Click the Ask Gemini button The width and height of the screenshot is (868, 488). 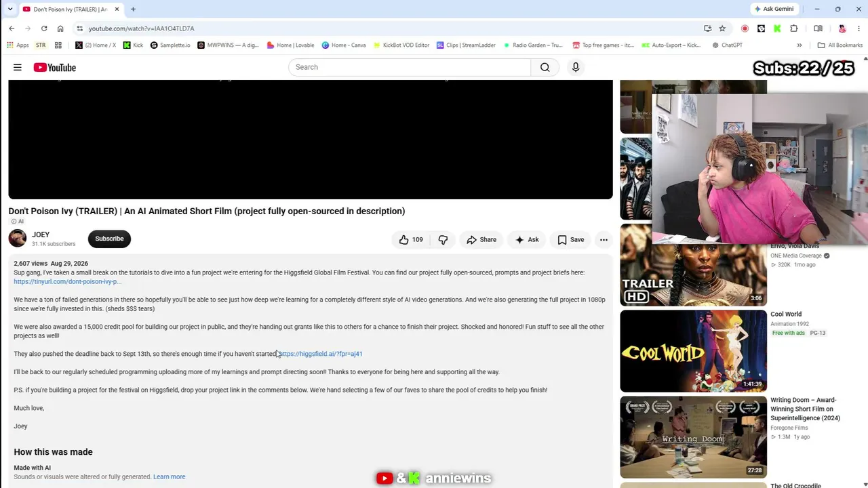coord(774,9)
